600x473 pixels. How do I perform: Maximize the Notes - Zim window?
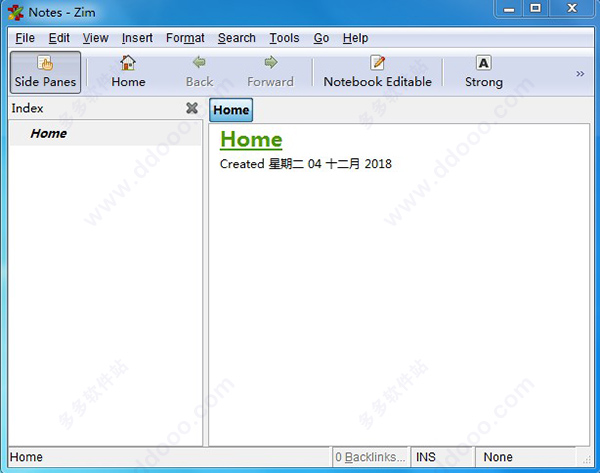pos(535,8)
